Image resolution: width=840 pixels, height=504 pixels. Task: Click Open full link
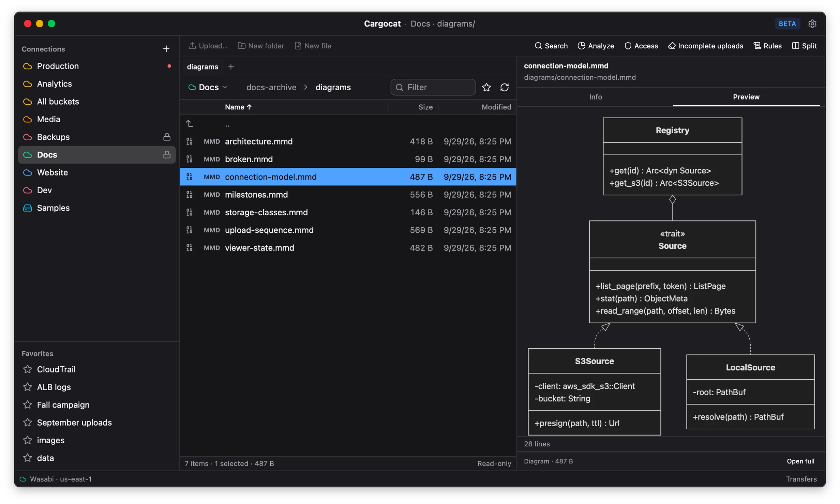[x=800, y=461]
